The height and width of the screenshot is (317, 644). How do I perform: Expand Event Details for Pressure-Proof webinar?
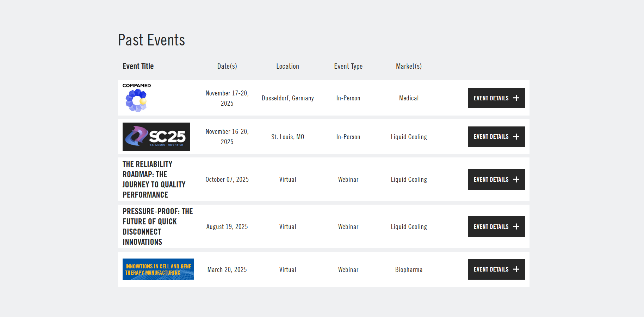[491, 226]
